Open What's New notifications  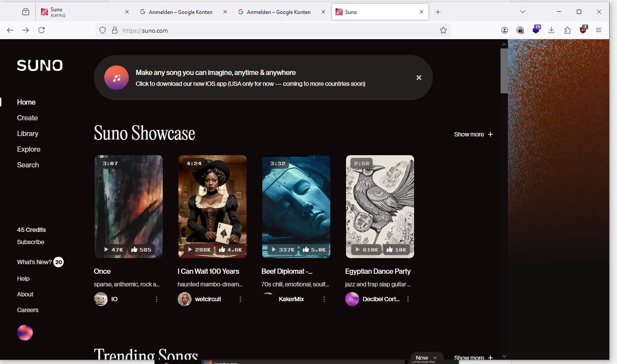[x=34, y=262]
